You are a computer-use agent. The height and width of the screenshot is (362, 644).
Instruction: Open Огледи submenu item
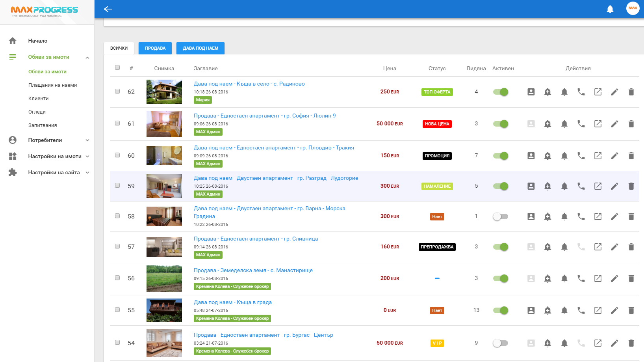coord(37,112)
